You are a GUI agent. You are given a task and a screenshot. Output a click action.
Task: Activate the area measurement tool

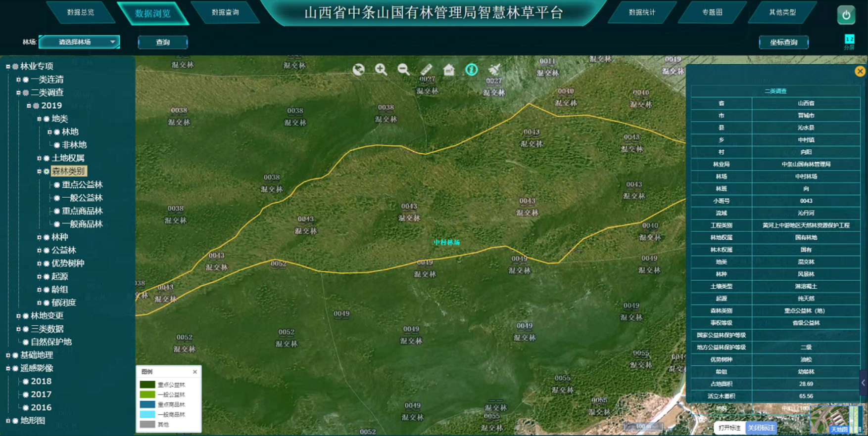[449, 70]
